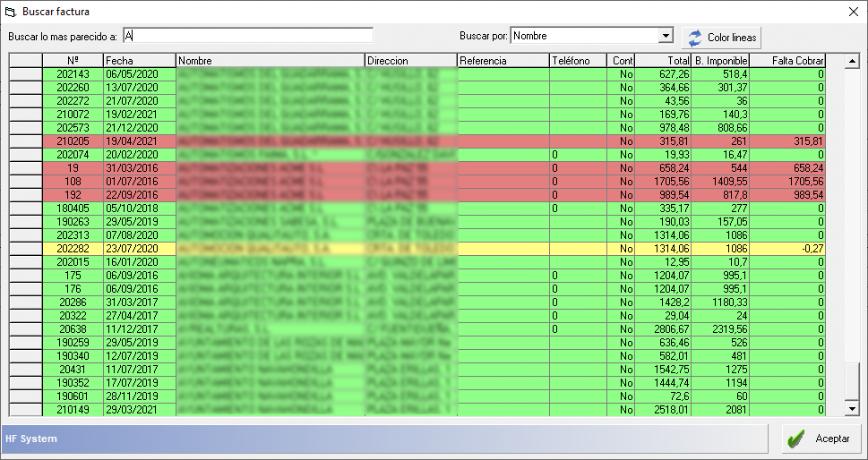This screenshot has height=460, width=868.
Task: Sort by the Nº column header
Action: tap(73, 60)
